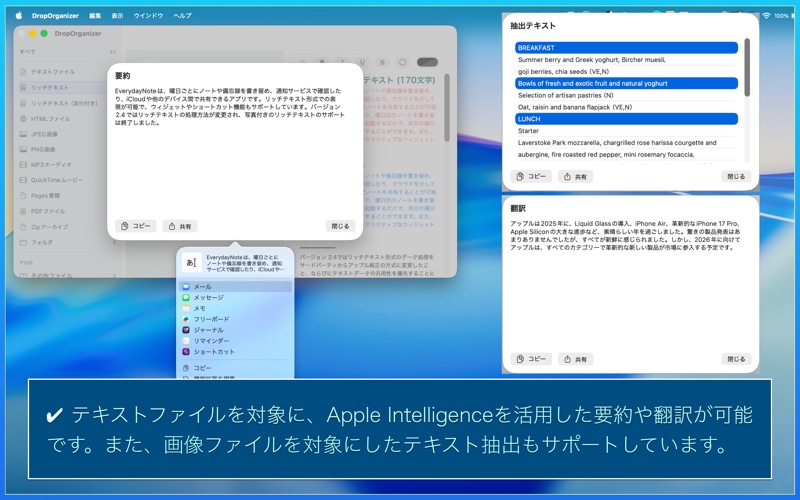Click the Pages書類 document icon
Viewport: 800px width, 500px height.
pyautogui.click(x=23, y=195)
